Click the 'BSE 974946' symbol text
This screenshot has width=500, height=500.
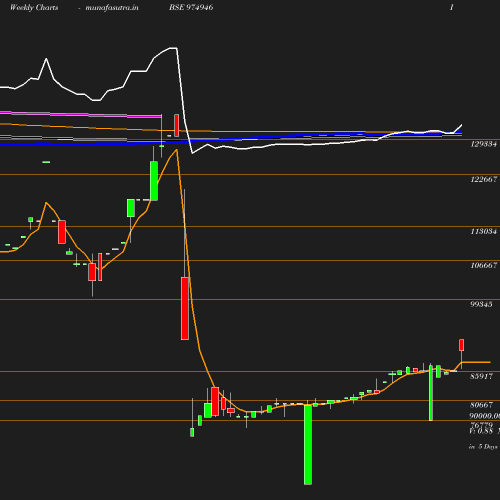click(x=191, y=7)
